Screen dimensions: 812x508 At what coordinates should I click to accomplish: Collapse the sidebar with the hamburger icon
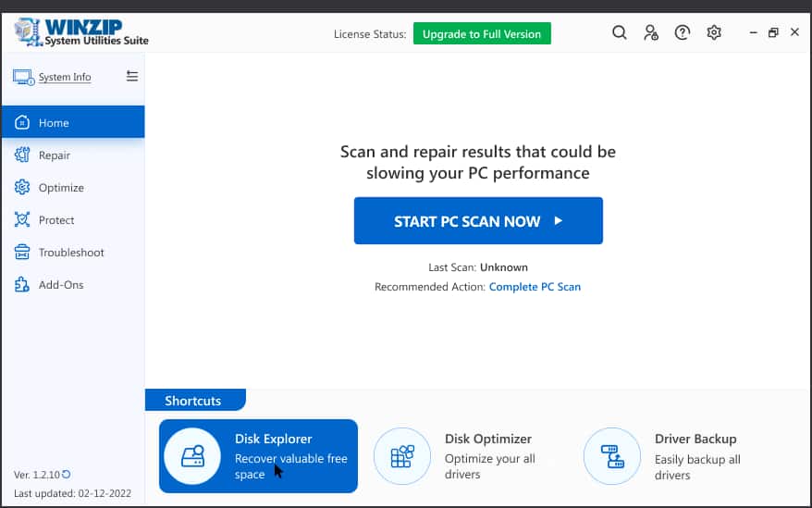(x=132, y=76)
